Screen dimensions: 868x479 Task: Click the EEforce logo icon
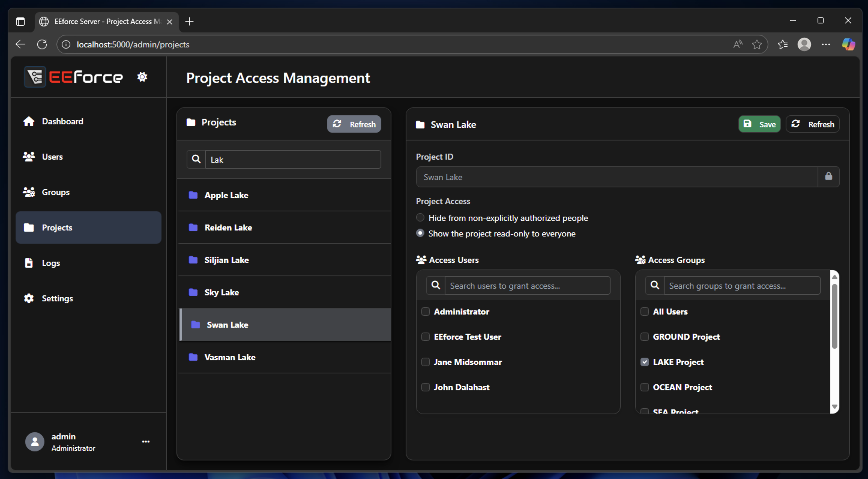click(x=35, y=77)
